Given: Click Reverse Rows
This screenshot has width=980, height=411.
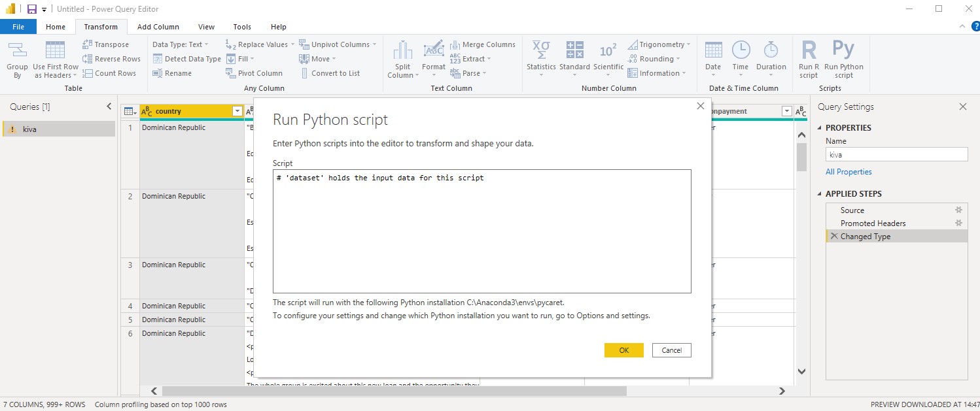Looking at the screenshot, I should tap(111, 59).
